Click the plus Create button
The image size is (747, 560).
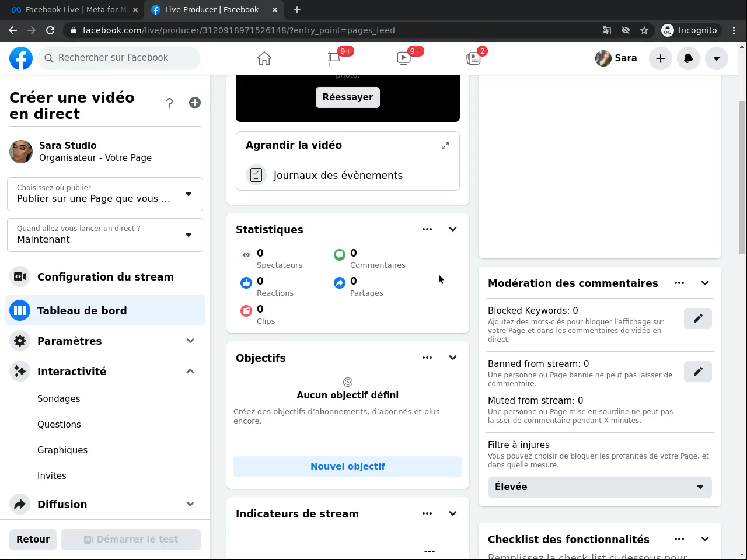click(x=661, y=58)
